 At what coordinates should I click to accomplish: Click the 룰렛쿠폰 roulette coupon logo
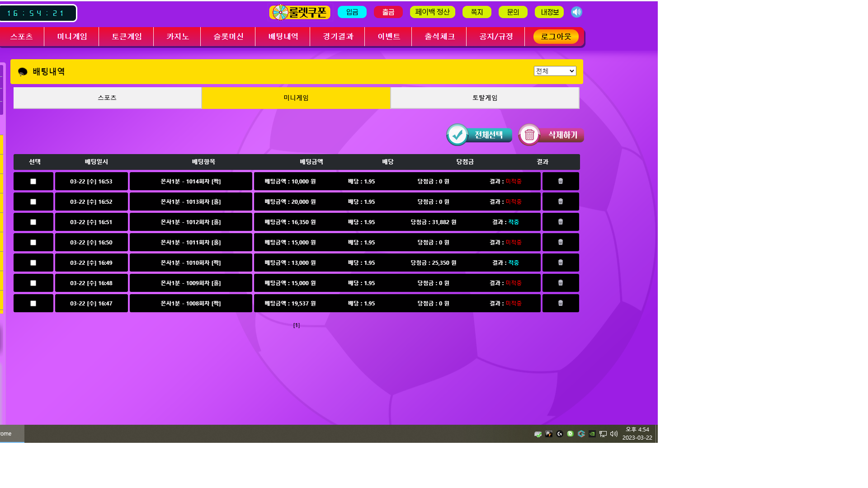coord(300,12)
